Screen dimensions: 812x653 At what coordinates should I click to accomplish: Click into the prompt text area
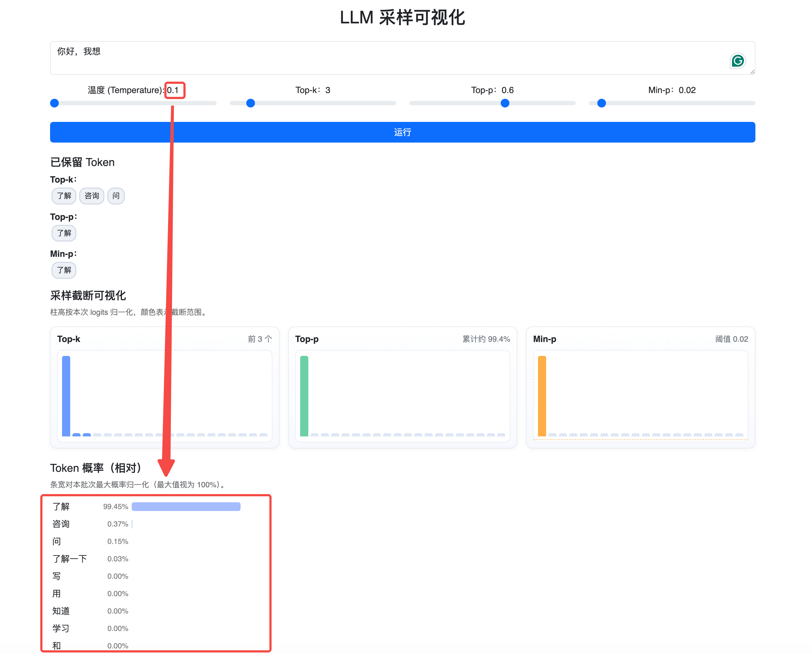(377, 58)
